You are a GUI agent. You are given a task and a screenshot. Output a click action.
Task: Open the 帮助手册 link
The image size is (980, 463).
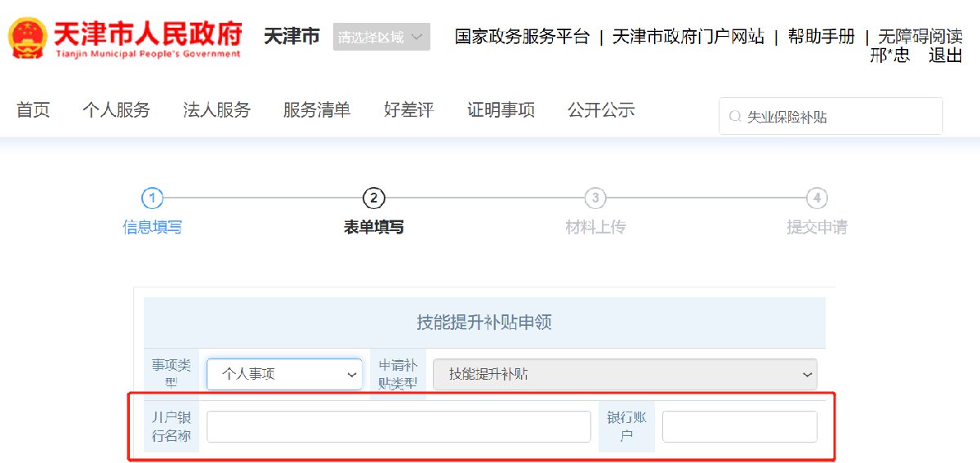tap(822, 37)
